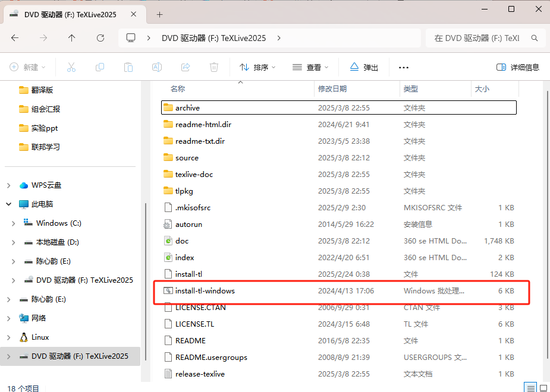550x392 pixels.
Task: Click the archive folder icon
Action: click(x=168, y=108)
